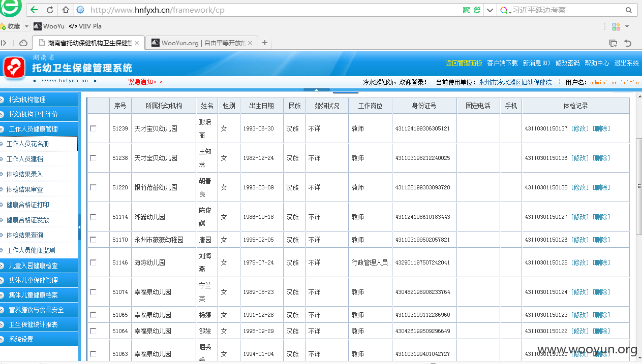This screenshot has height=364, width=642.
Task: Open 健康合格证打印 menu item
Action: (x=39, y=205)
